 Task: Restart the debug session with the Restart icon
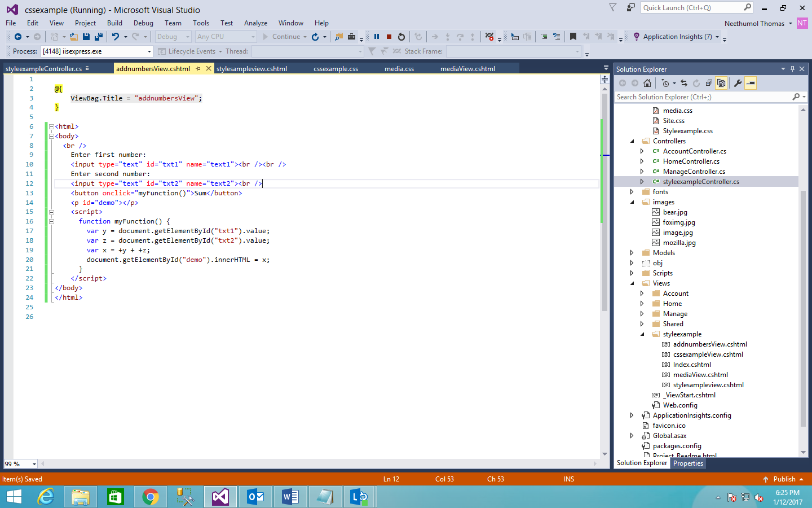point(401,37)
